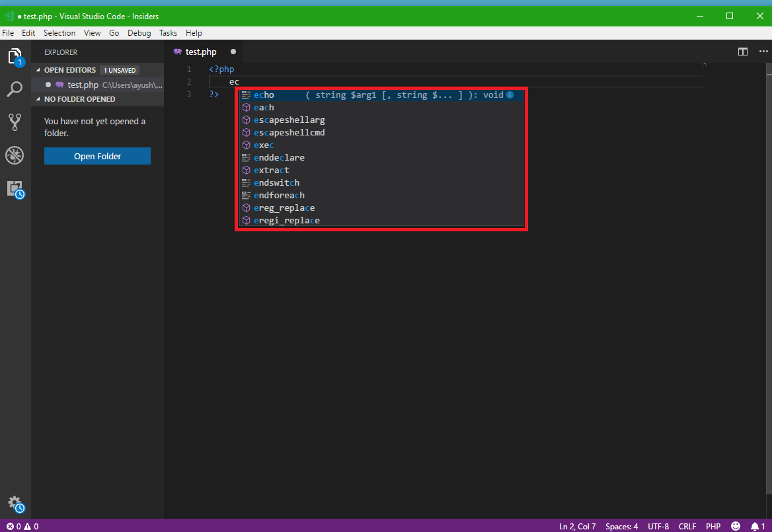The image size is (772, 532).
Task: Open the notifications bell in status bar
Action: 755,526
